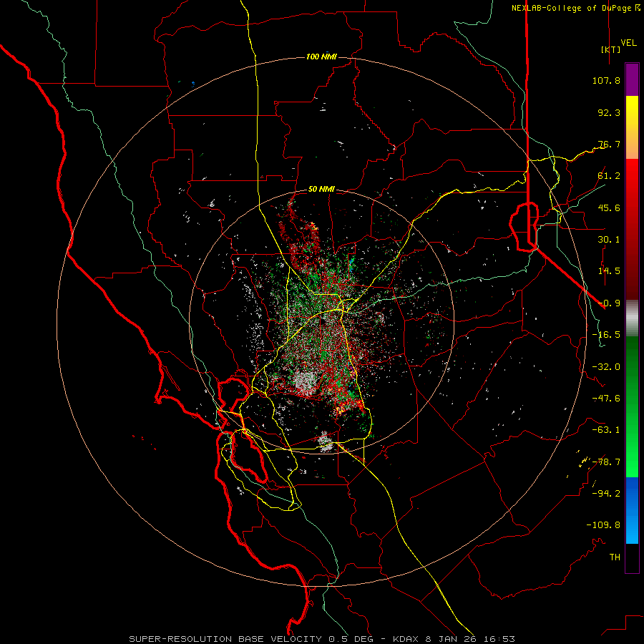The height and width of the screenshot is (644, 644).
Task: Click the purple segment of the velocity color bar
Action: tap(632, 80)
